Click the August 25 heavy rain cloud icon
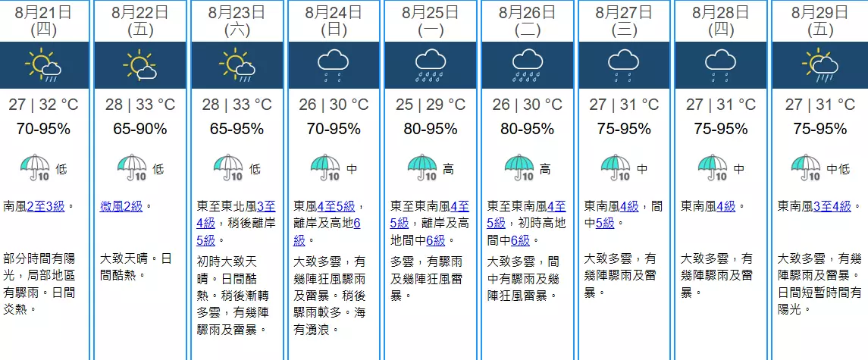The image size is (868, 360). click(431, 65)
